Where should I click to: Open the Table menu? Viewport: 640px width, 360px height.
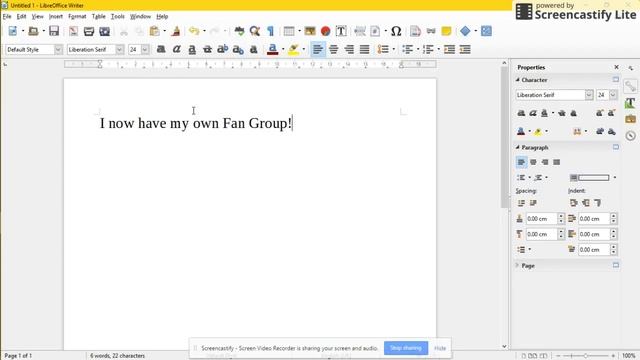pyautogui.click(x=98, y=16)
